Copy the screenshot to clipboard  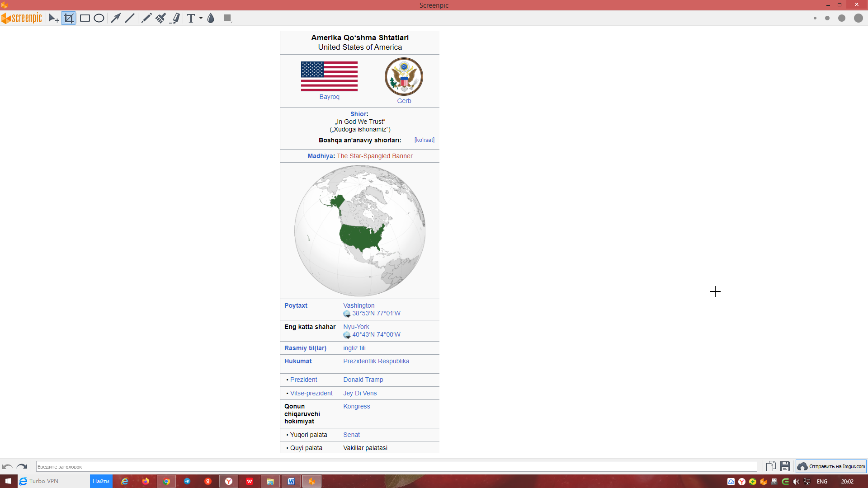click(x=771, y=466)
